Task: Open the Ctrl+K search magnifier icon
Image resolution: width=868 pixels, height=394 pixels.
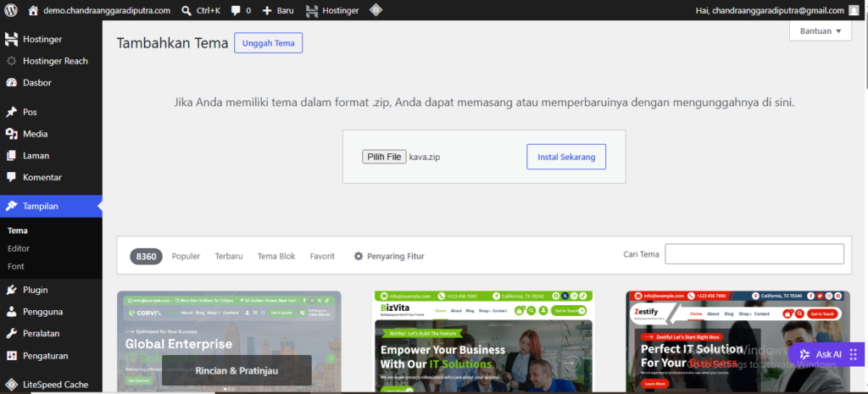Action: (x=186, y=10)
